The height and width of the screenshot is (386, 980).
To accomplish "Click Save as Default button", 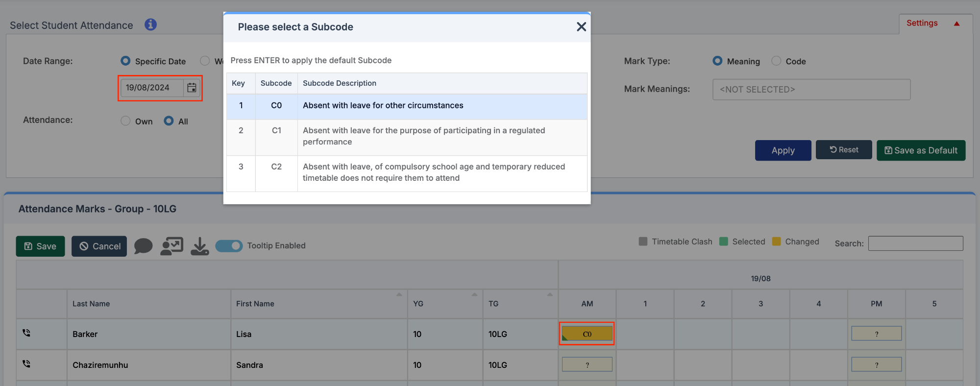I will click(x=921, y=150).
